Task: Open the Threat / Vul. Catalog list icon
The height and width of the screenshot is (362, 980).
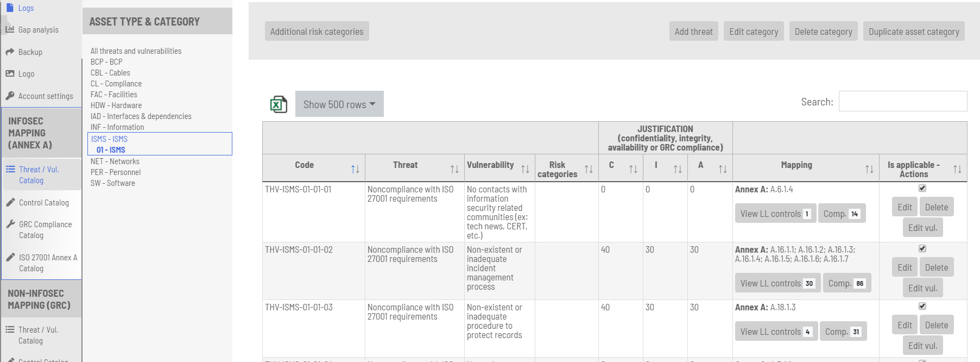Action: click(10, 169)
